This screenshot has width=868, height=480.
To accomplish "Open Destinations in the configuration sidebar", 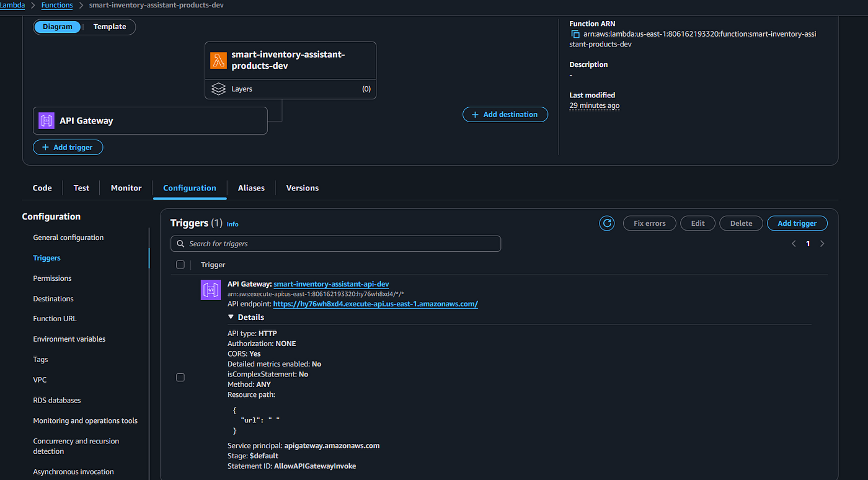I will click(53, 299).
